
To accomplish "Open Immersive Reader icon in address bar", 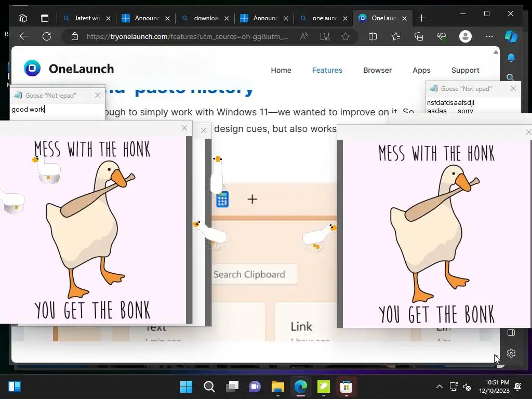I will pos(325,36).
